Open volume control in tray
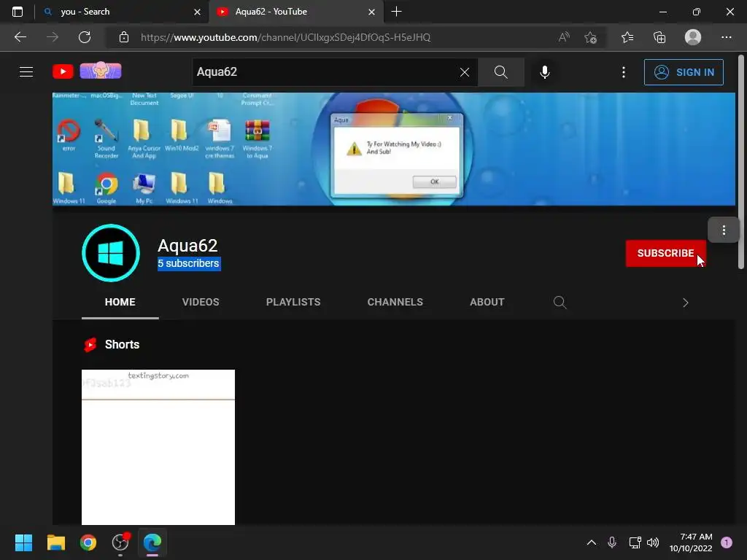This screenshot has width=747, height=560. pyautogui.click(x=653, y=542)
